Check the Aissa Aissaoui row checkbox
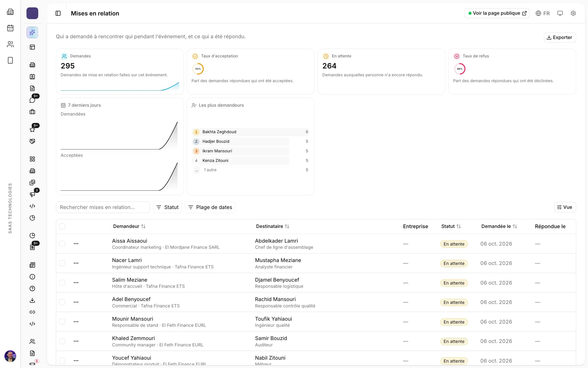The height and width of the screenshot is (368, 588). tap(62, 244)
